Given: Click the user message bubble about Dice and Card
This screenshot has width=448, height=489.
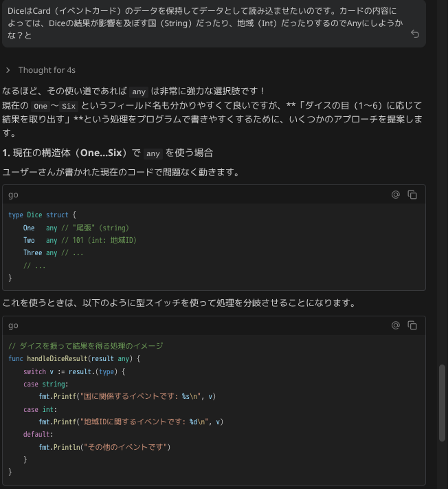Looking at the screenshot, I should tap(214, 23).
